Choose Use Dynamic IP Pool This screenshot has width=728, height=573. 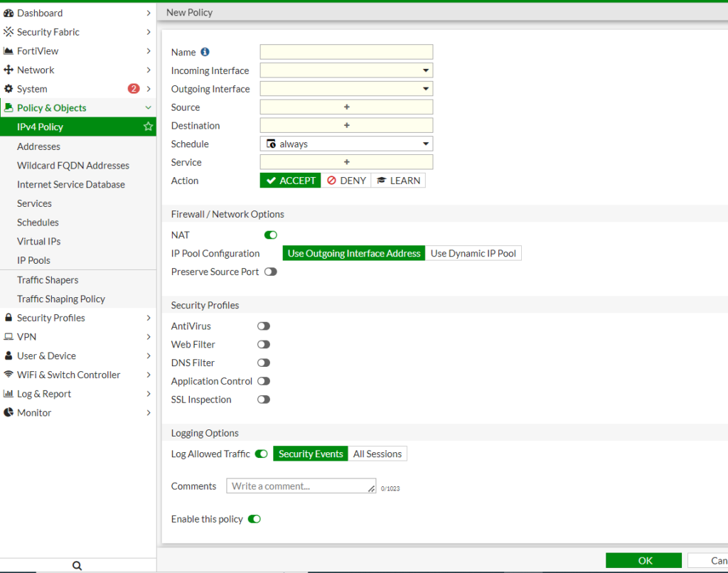click(x=473, y=254)
